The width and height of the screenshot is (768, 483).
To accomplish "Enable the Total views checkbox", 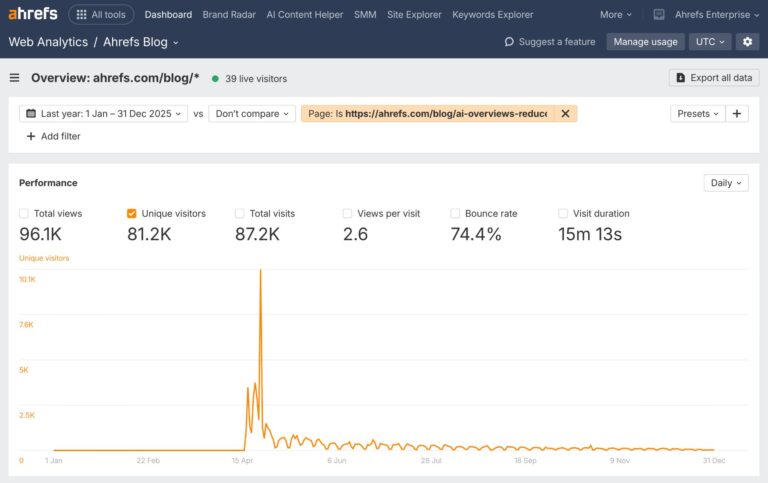I will pos(24,213).
